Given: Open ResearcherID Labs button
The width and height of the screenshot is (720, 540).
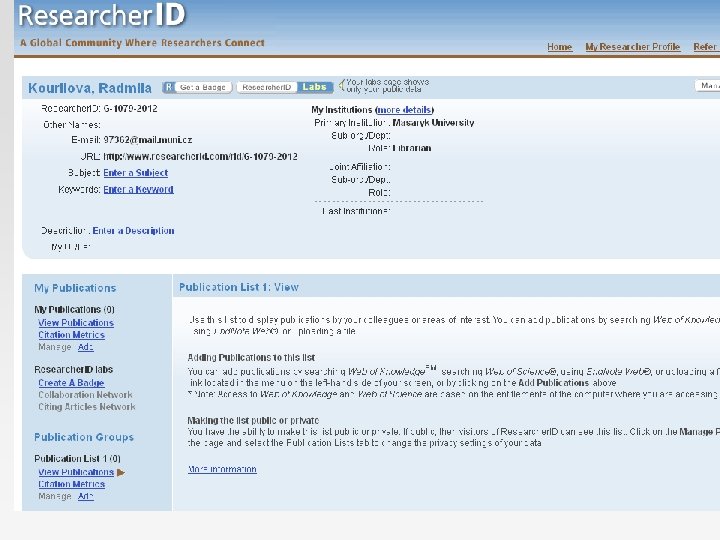Looking at the screenshot, I should tap(285, 87).
